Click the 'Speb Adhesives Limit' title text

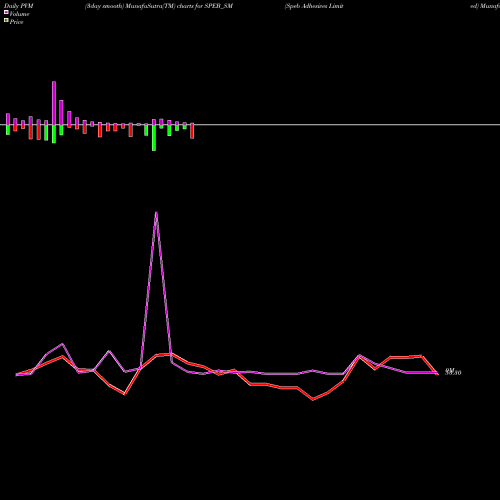(314, 6)
